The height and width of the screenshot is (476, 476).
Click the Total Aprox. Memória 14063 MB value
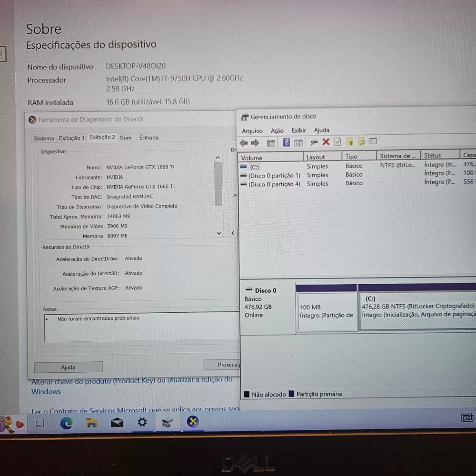pos(119,216)
